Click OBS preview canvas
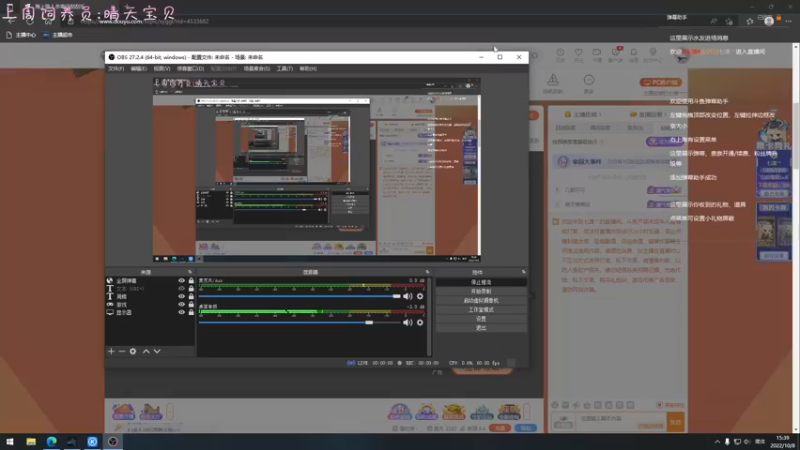The image size is (800, 450). (317, 170)
